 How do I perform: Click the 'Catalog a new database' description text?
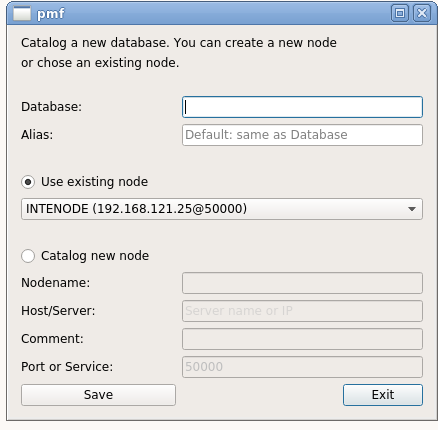click(x=179, y=53)
